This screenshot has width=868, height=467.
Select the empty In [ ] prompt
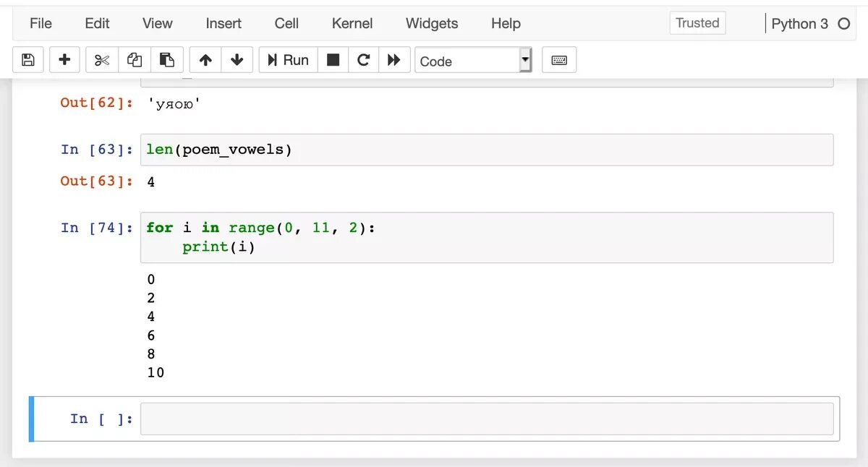click(x=101, y=419)
